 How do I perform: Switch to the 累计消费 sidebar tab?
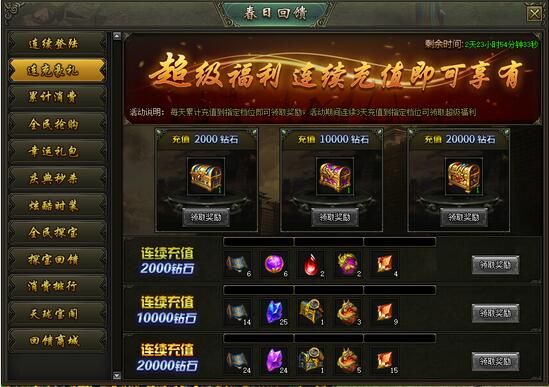(57, 97)
